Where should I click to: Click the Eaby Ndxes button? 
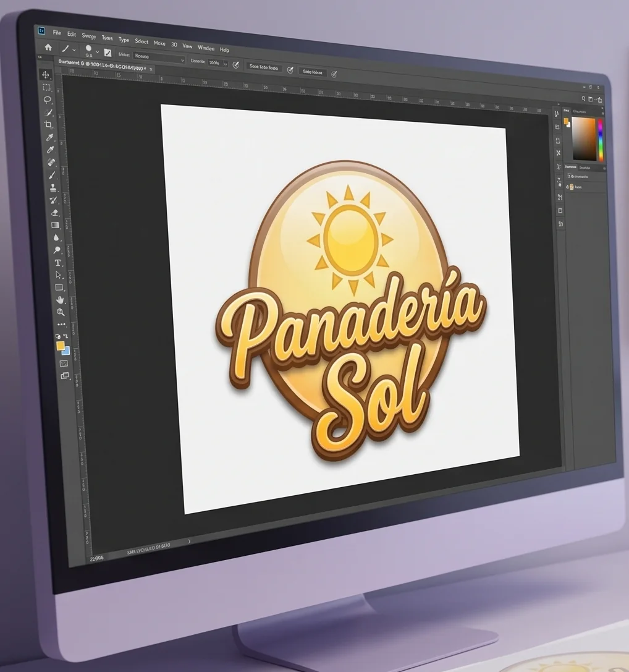313,72
